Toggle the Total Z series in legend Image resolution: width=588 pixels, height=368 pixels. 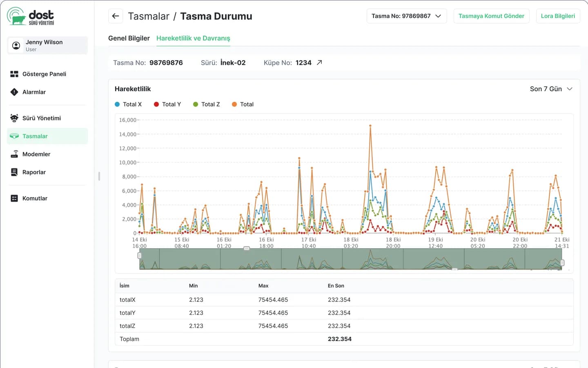207,104
